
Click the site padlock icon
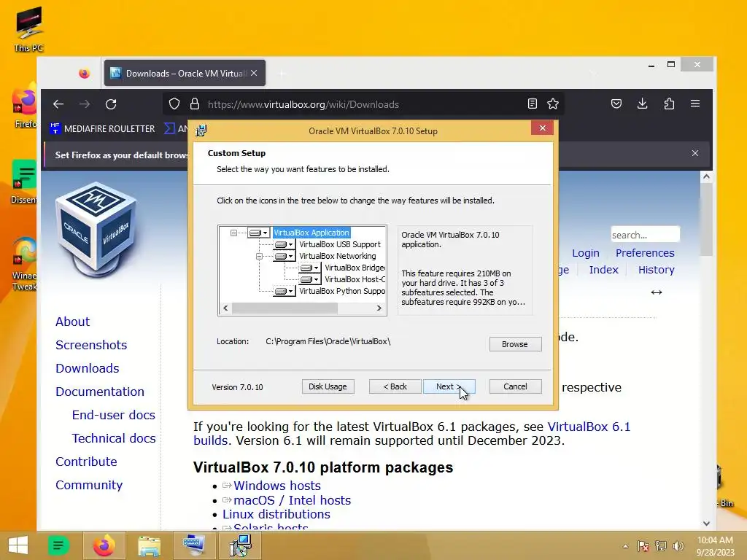click(x=194, y=104)
